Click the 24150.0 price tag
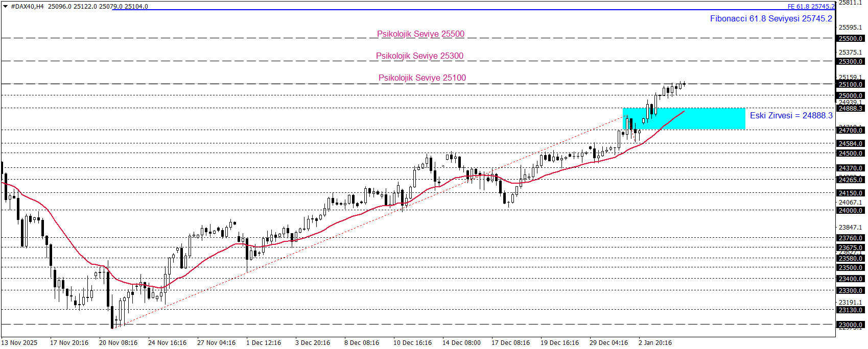 851,193
